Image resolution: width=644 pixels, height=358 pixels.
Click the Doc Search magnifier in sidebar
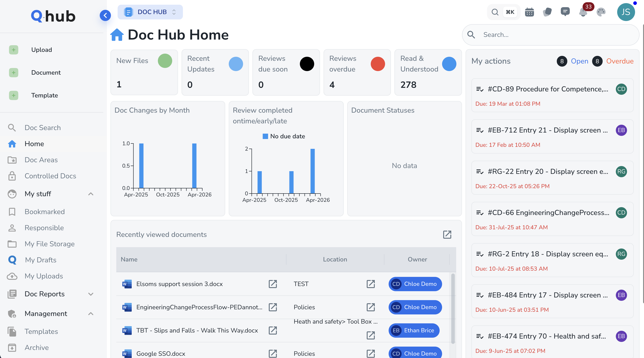coord(12,127)
